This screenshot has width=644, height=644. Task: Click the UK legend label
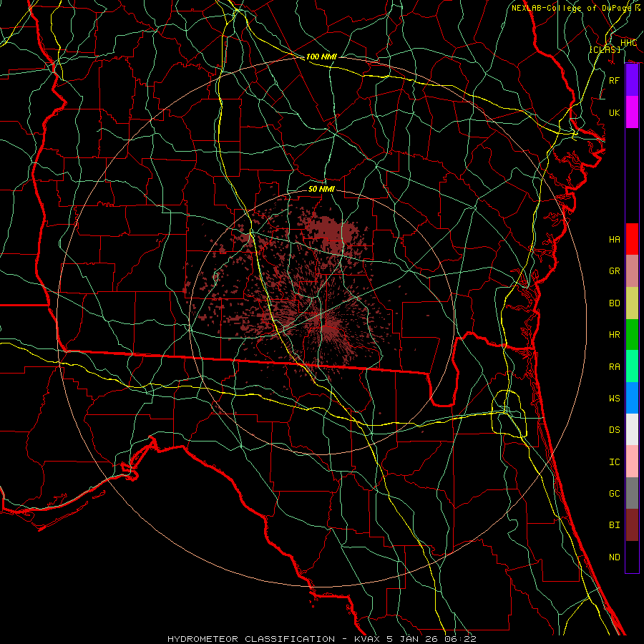(x=614, y=112)
